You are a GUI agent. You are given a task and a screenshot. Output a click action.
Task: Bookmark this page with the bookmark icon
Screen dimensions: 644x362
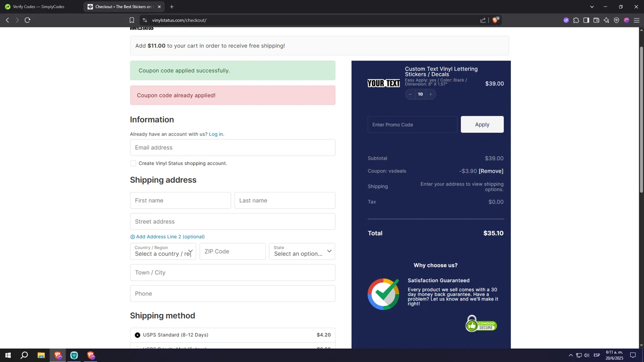(x=132, y=20)
